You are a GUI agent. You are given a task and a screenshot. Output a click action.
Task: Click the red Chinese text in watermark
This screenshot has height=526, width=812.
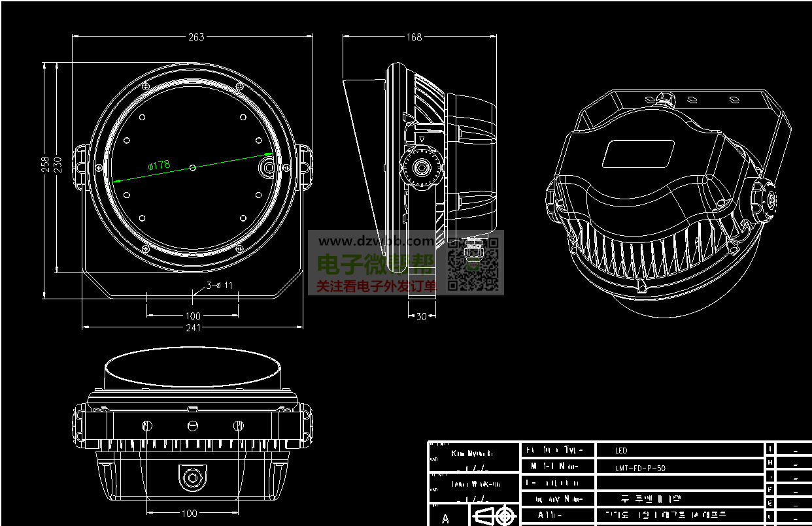pyautogui.click(x=376, y=286)
